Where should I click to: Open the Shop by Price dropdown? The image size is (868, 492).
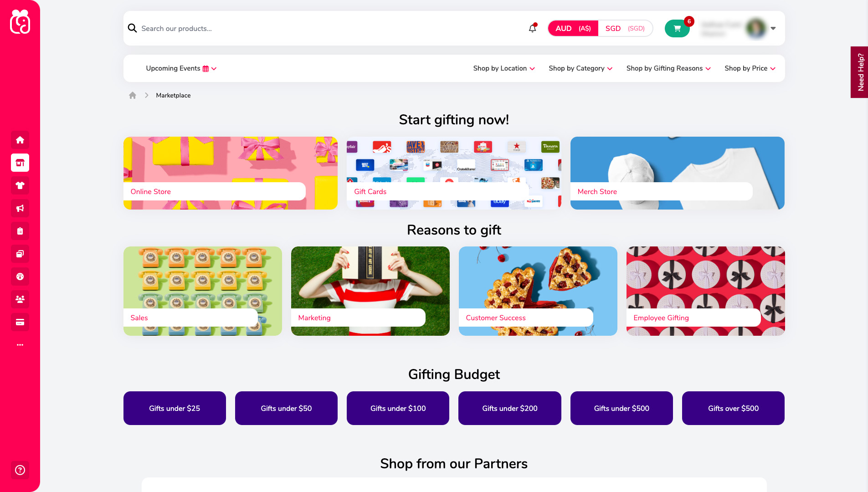pyautogui.click(x=750, y=68)
